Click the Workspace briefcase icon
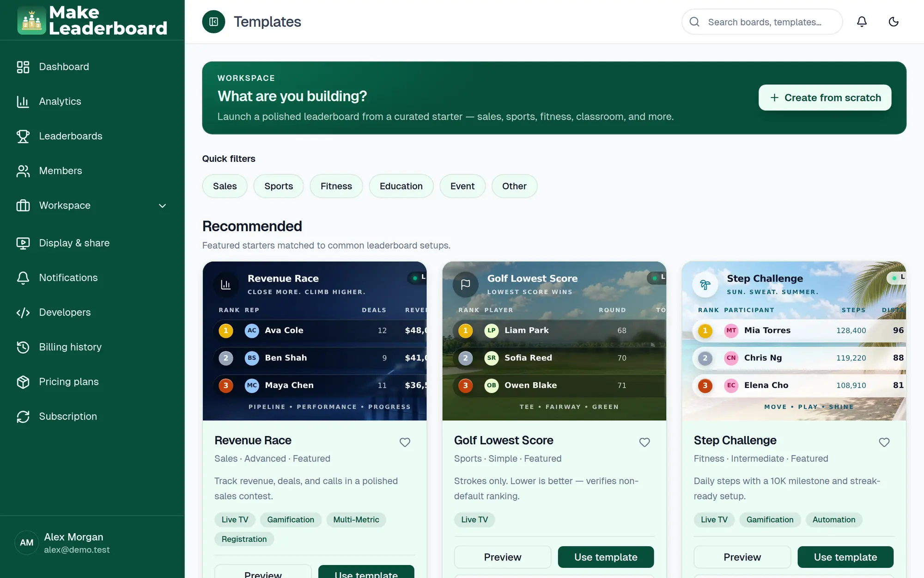Image resolution: width=924 pixels, height=578 pixels. point(23,206)
